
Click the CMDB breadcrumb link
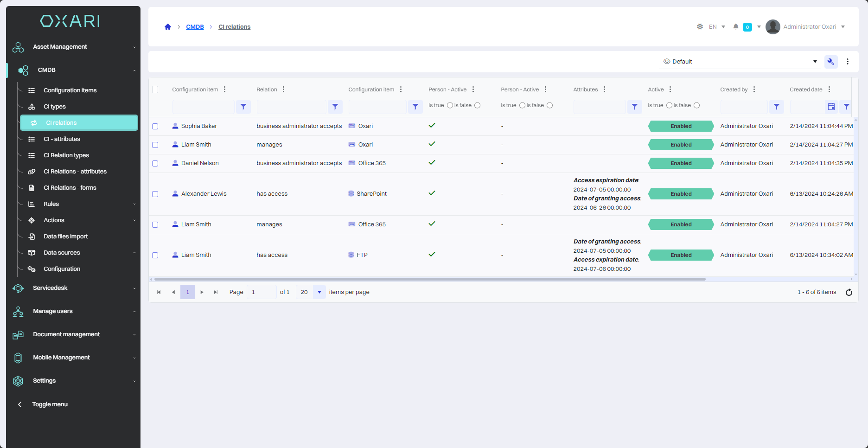pos(195,27)
